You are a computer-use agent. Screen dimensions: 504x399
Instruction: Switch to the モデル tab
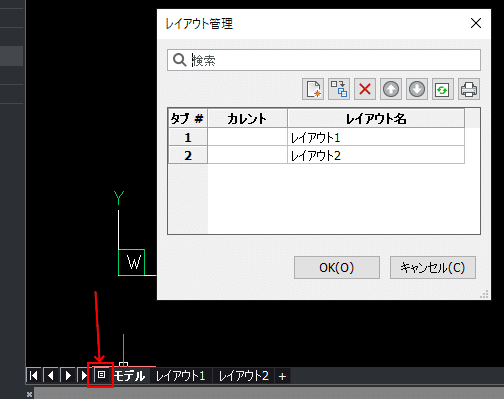(130, 376)
